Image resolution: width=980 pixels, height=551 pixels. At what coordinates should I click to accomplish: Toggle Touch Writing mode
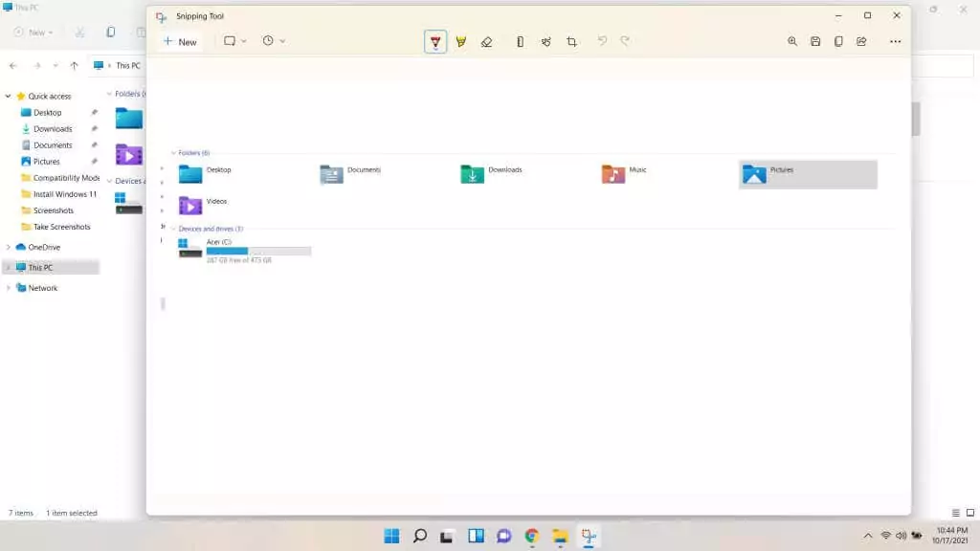pyautogui.click(x=546, y=41)
